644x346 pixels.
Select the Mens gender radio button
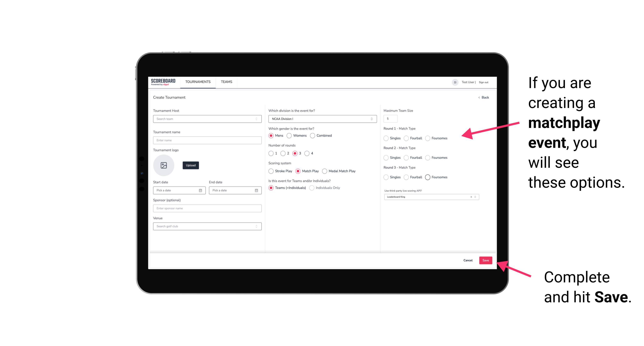(272, 135)
